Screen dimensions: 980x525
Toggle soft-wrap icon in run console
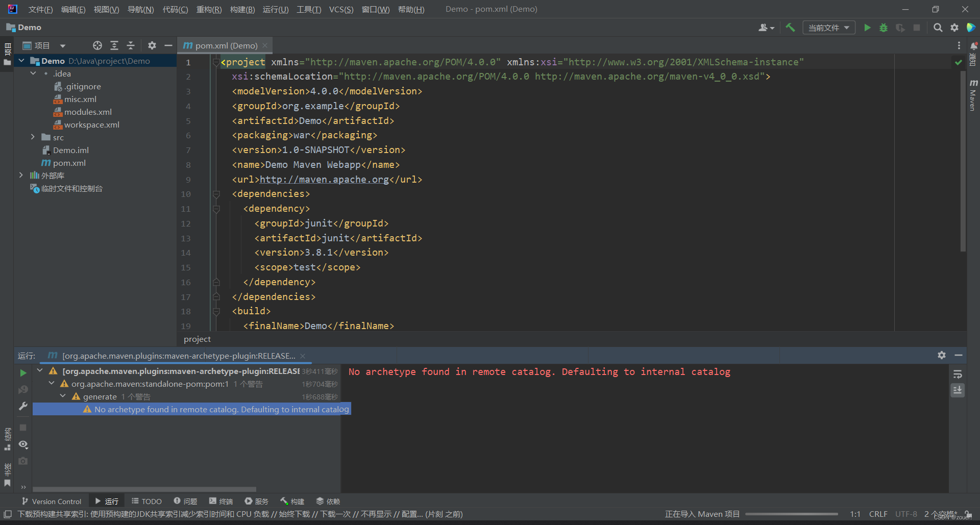958,374
